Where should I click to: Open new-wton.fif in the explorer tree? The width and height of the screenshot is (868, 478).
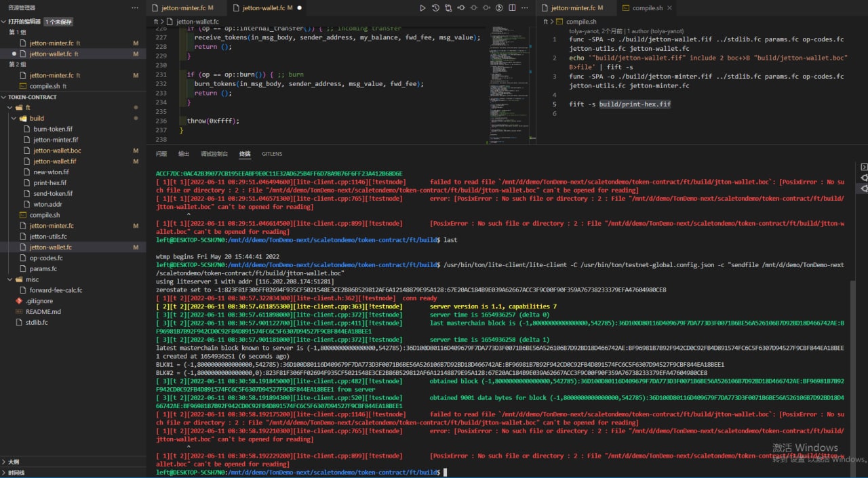tap(73, 172)
